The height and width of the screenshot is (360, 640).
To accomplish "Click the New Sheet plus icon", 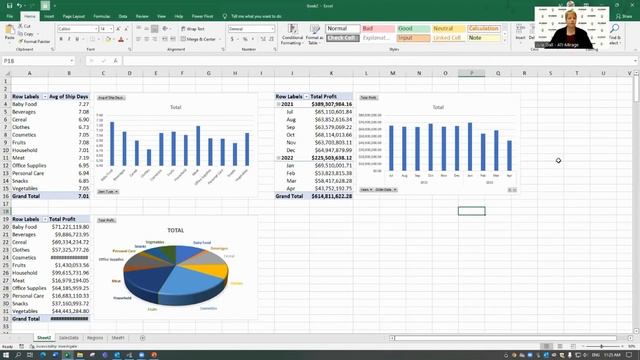I will tap(142, 338).
